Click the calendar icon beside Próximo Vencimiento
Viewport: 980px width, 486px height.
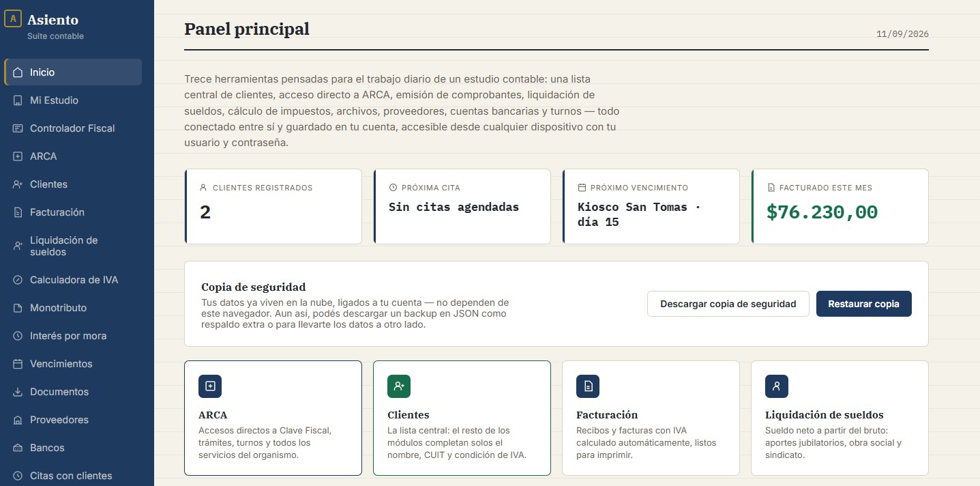click(x=582, y=188)
